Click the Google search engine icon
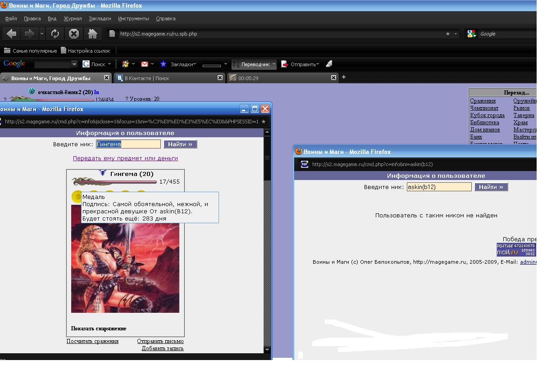This screenshot has width=547, height=392. (x=471, y=34)
